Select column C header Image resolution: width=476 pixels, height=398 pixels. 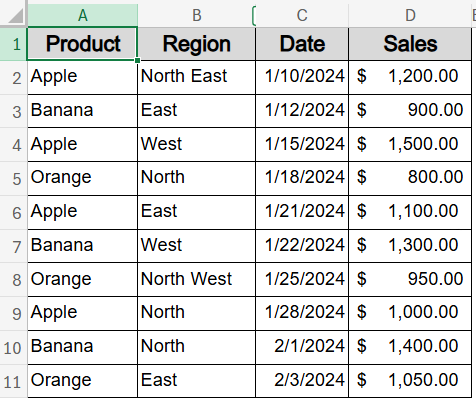(x=302, y=15)
